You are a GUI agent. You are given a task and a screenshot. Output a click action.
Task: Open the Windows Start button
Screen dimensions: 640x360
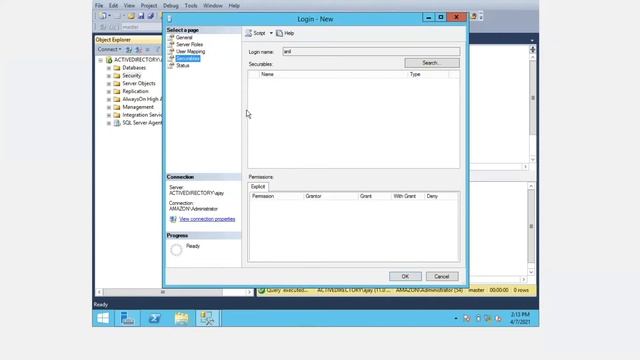[x=103, y=318]
